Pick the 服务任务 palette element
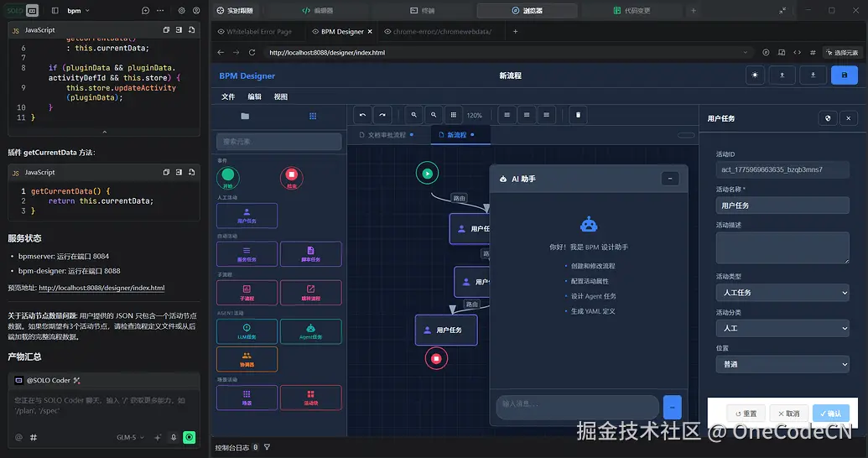Image resolution: width=868 pixels, height=458 pixels. (247, 254)
